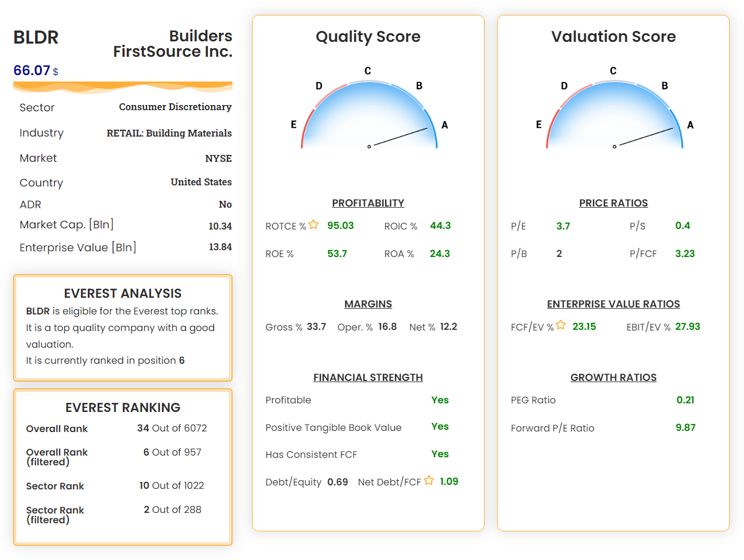
Task: Select the BLDR ticker symbol heading
Action: pyautogui.click(x=36, y=37)
